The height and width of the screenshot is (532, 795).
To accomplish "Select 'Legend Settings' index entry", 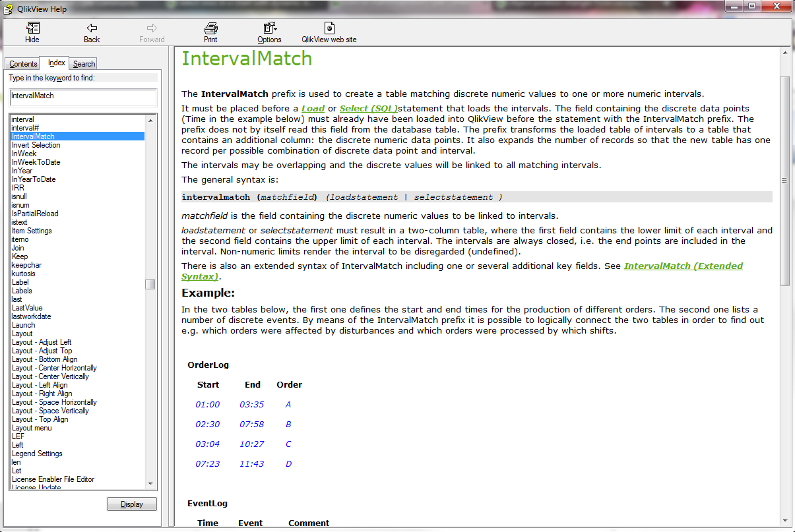I will click(37, 454).
